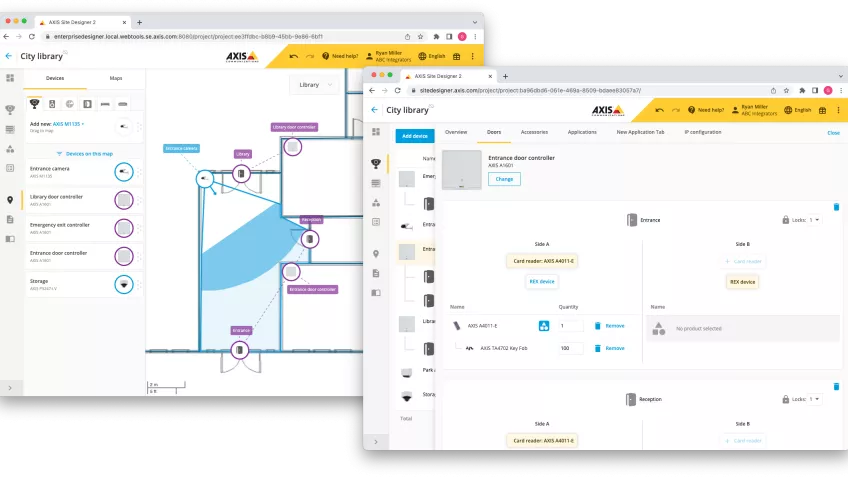The width and height of the screenshot is (848, 477).
Task: Click the Change button for Entrance door controller
Action: (504, 179)
